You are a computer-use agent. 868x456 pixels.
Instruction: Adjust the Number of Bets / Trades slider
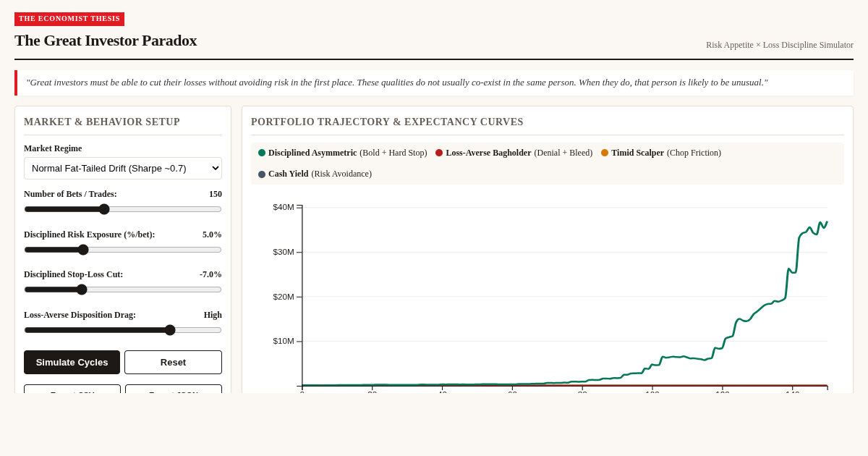click(x=123, y=209)
